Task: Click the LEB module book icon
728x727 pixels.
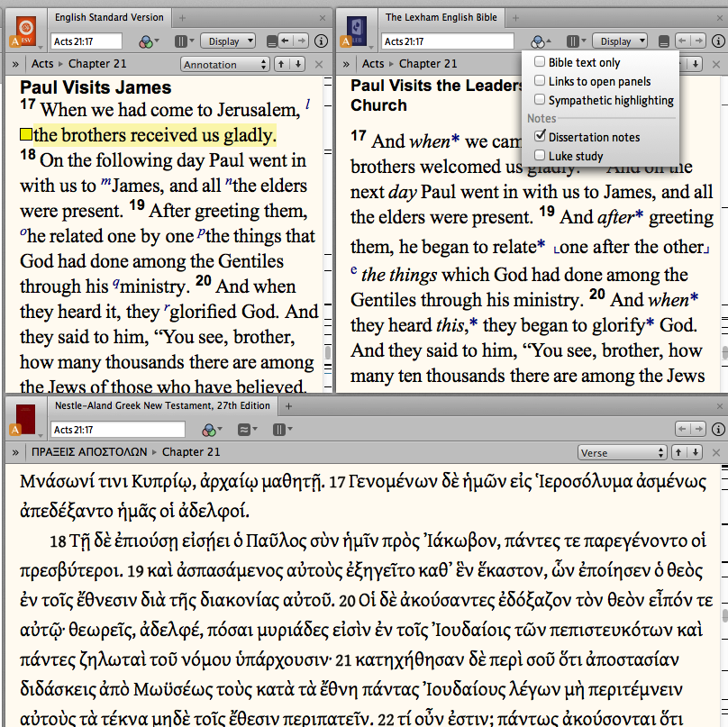Action: 357,30
